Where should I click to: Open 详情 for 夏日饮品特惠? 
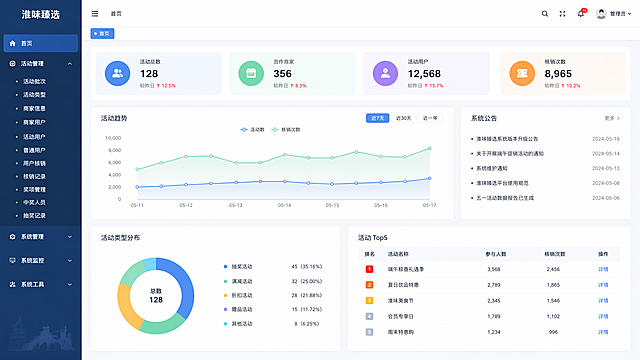(603, 285)
